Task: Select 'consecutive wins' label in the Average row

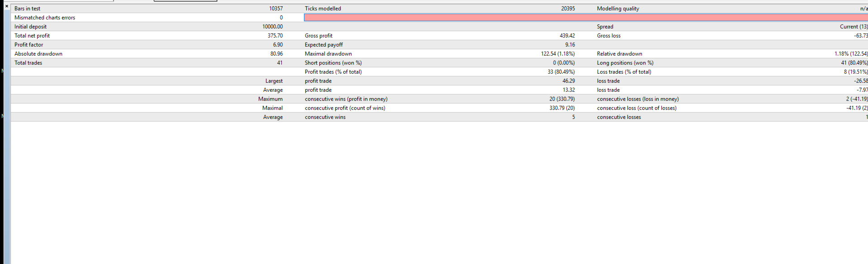Action: point(325,117)
